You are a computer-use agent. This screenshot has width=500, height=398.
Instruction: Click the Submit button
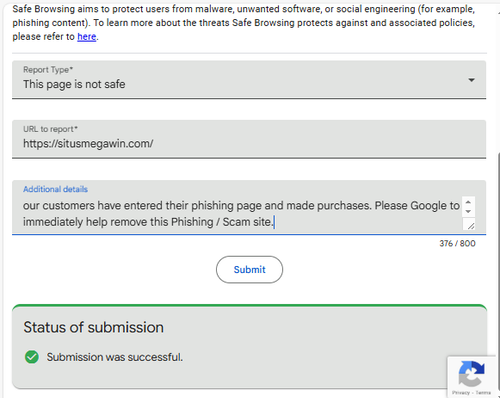(249, 269)
